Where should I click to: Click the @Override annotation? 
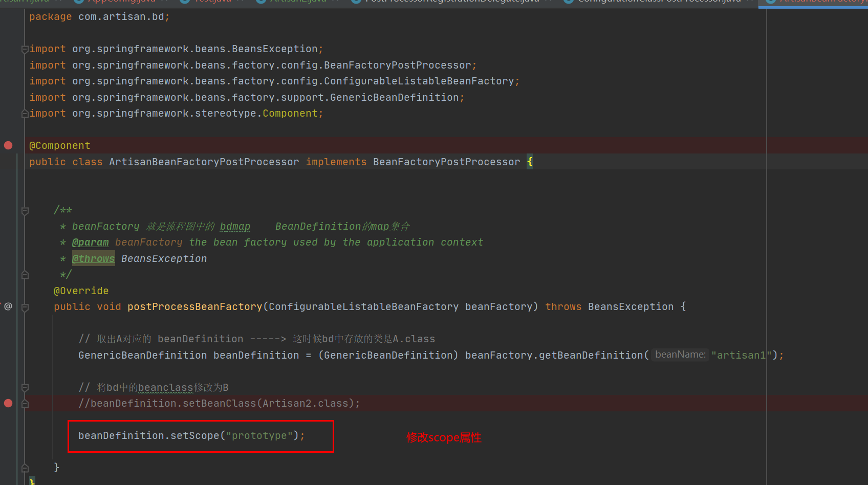tap(81, 291)
